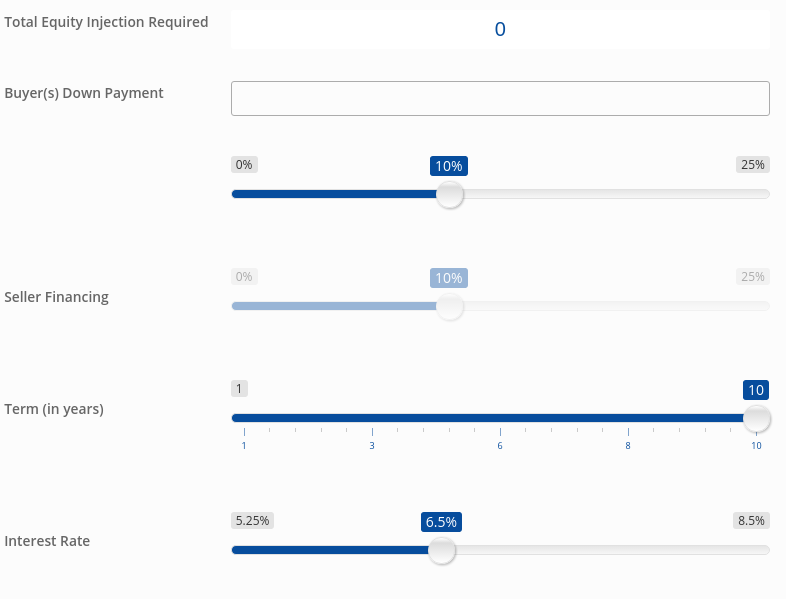Click the Buyer's Down Payment slider handle
Image resolution: width=786 pixels, height=599 pixels.
pyautogui.click(x=450, y=194)
